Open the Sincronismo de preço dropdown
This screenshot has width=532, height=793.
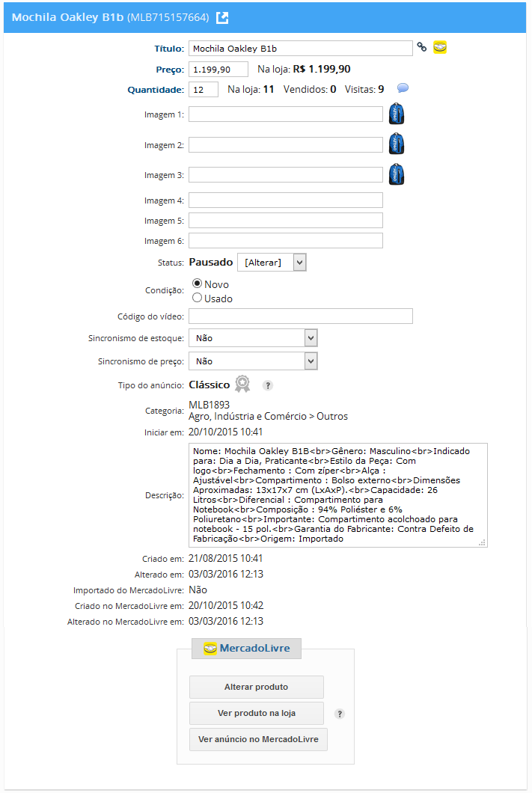[x=253, y=361]
